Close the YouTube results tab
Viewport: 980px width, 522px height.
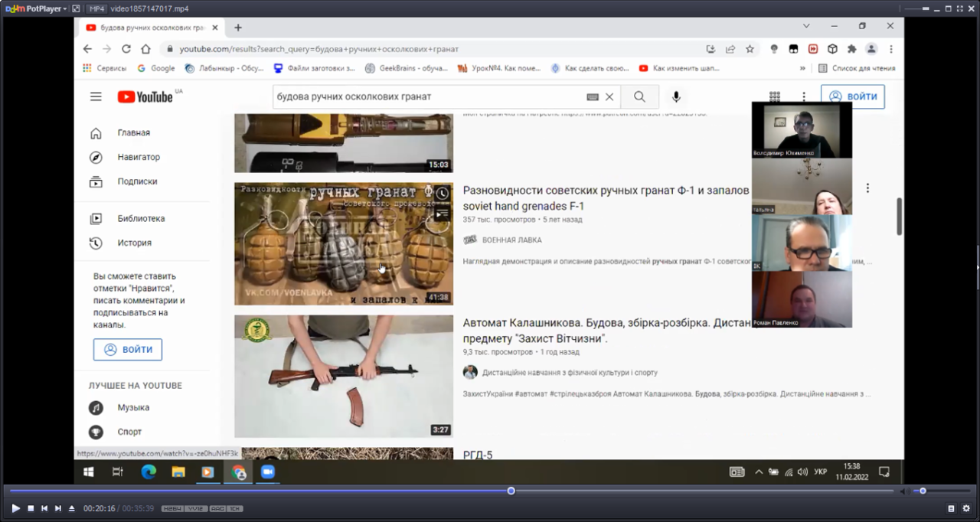click(x=217, y=28)
